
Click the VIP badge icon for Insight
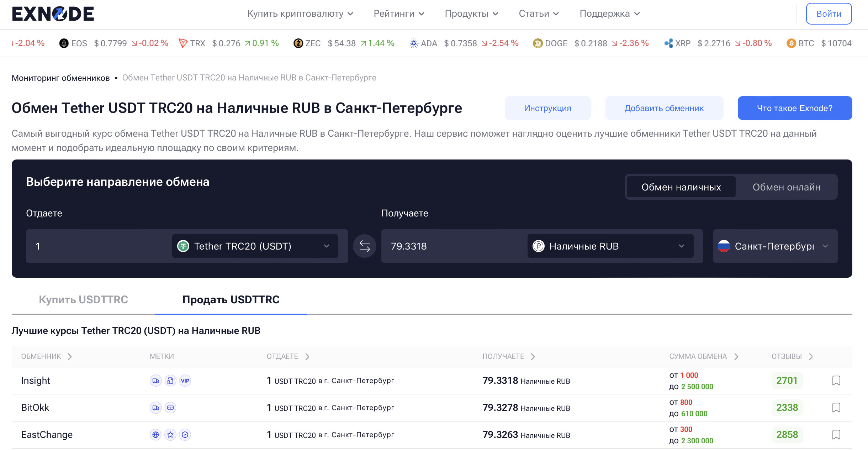185,381
